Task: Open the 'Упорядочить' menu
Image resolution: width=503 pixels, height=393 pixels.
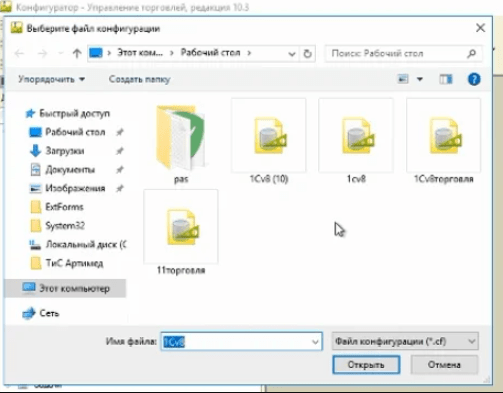Action: (x=52, y=79)
